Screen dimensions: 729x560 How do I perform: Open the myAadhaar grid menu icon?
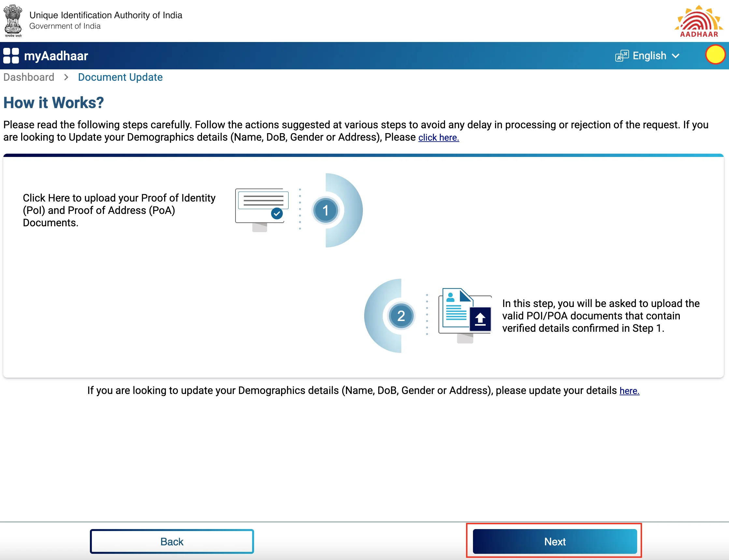[x=11, y=56]
